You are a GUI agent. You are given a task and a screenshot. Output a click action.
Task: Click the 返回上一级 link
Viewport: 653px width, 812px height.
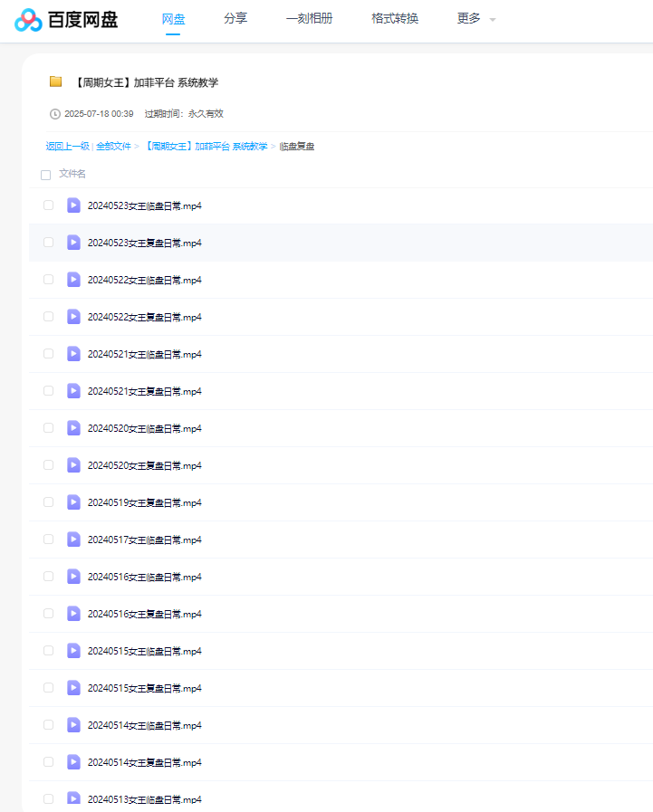coord(67,146)
